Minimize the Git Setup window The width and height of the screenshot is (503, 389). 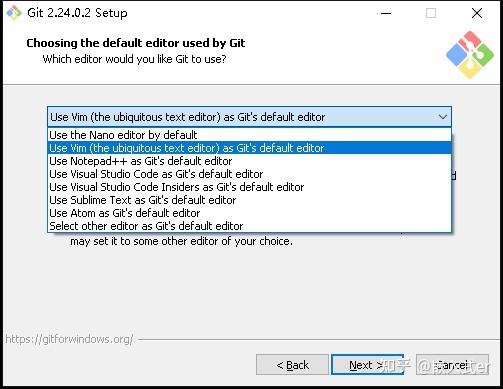click(x=386, y=13)
